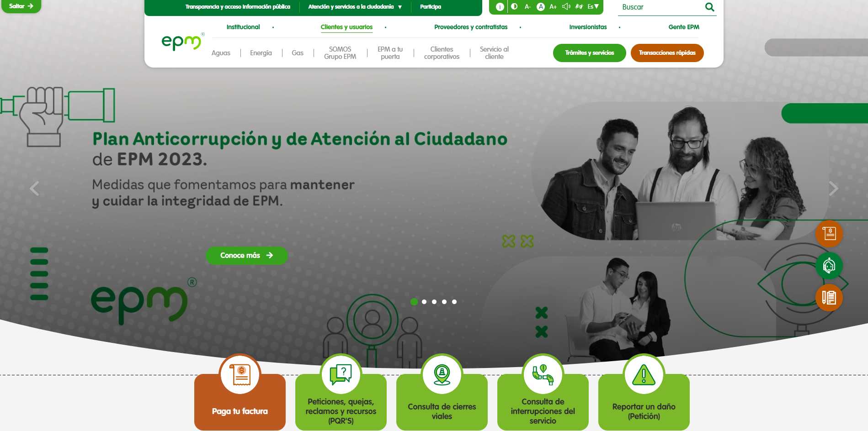Open floating green chatbot assistant icon
The height and width of the screenshot is (431, 868).
829,266
